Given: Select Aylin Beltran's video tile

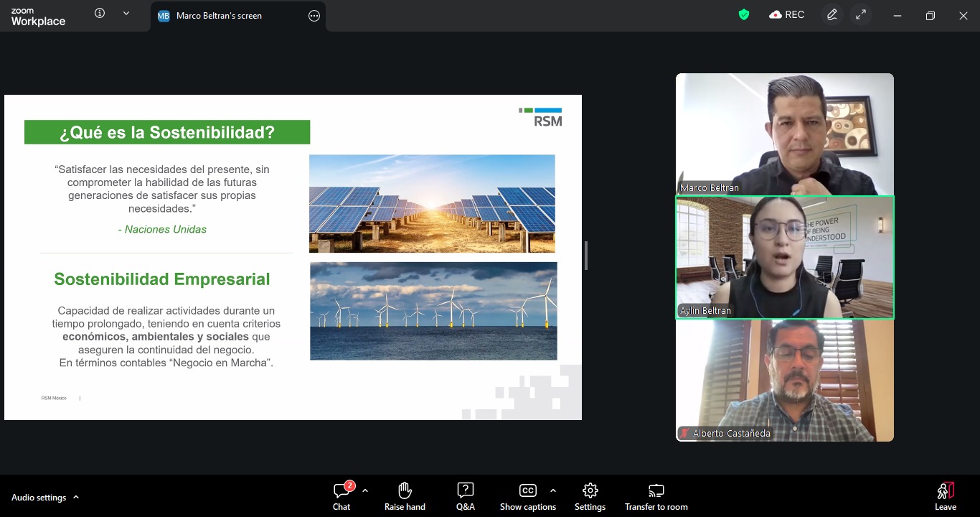Looking at the screenshot, I should [785, 257].
